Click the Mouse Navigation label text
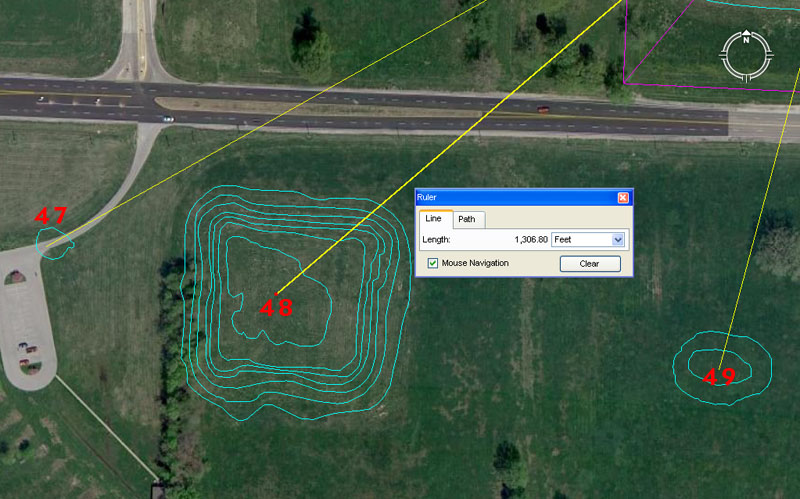 pyautogui.click(x=475, y=263)
